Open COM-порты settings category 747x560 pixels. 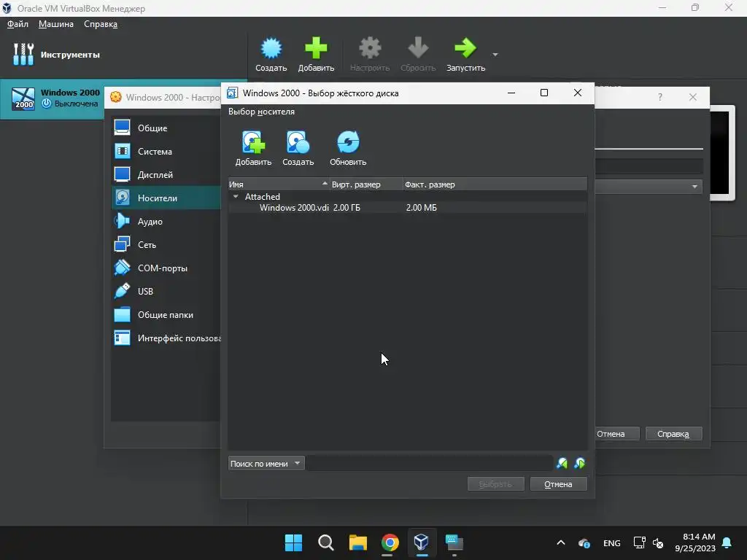[166, 268]
